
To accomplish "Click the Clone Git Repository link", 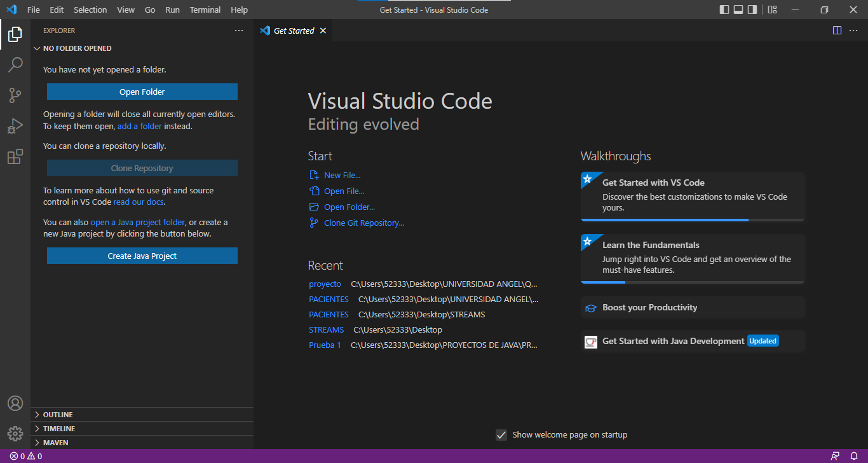I will (363, 223).
